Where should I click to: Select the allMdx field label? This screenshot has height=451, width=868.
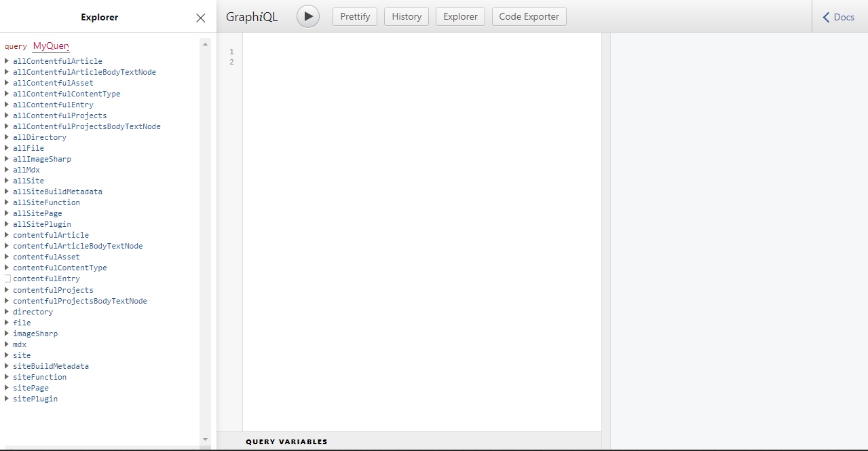coord(26,170)
